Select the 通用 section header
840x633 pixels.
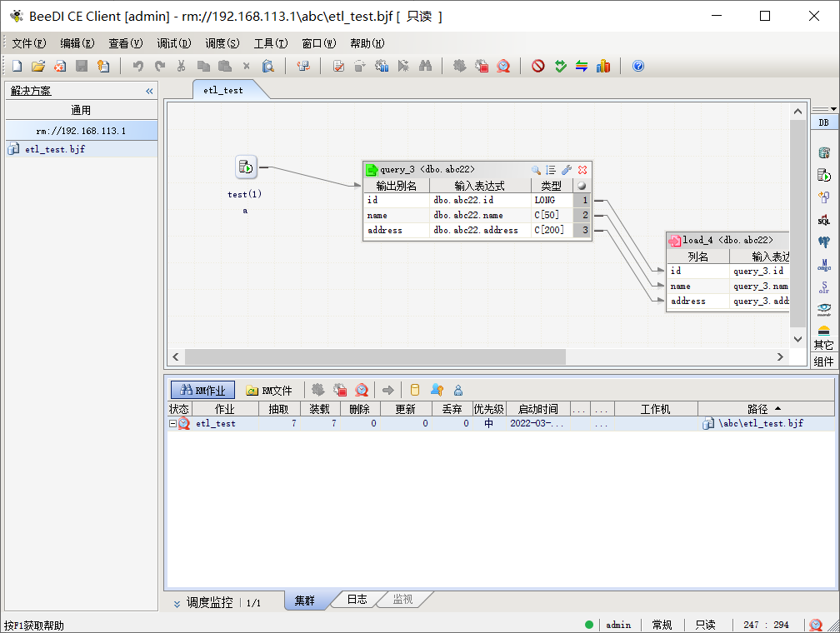(x=82, y=110)
